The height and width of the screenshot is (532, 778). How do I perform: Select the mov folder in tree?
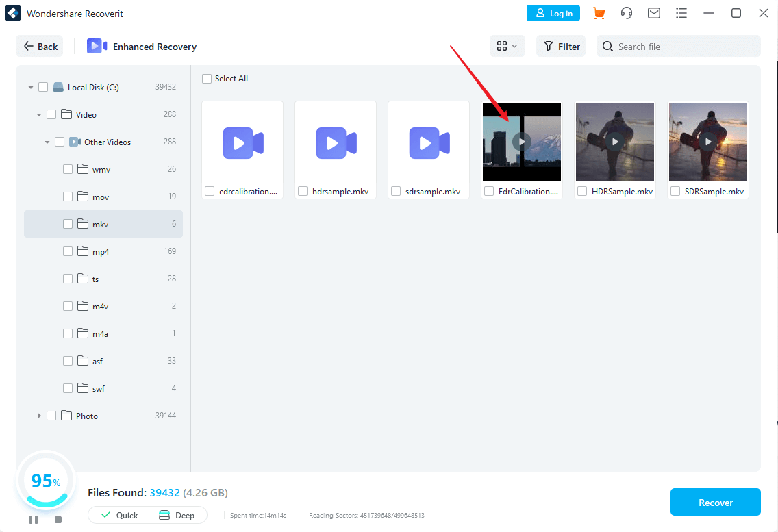(101, 197)
